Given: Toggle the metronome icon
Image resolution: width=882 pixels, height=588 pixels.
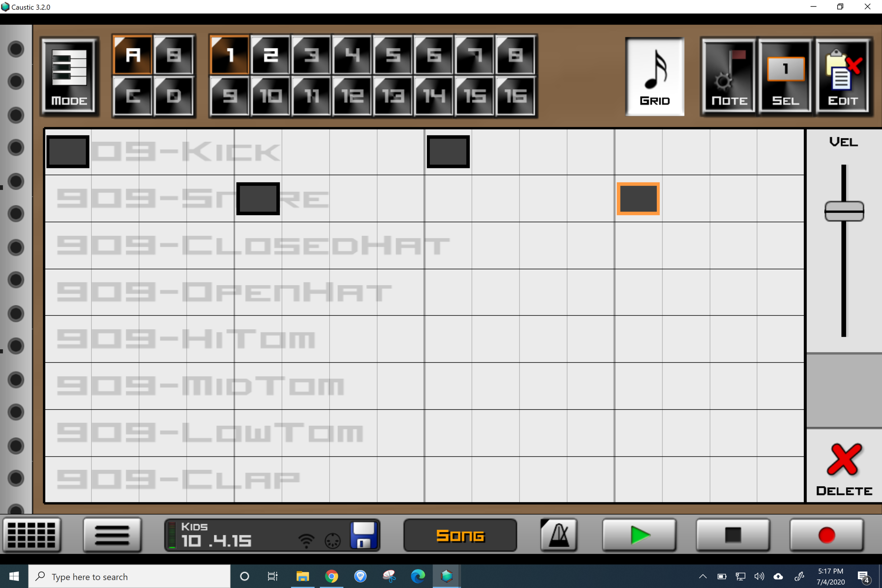Looking at the screenshot, I should pos(558,535).
